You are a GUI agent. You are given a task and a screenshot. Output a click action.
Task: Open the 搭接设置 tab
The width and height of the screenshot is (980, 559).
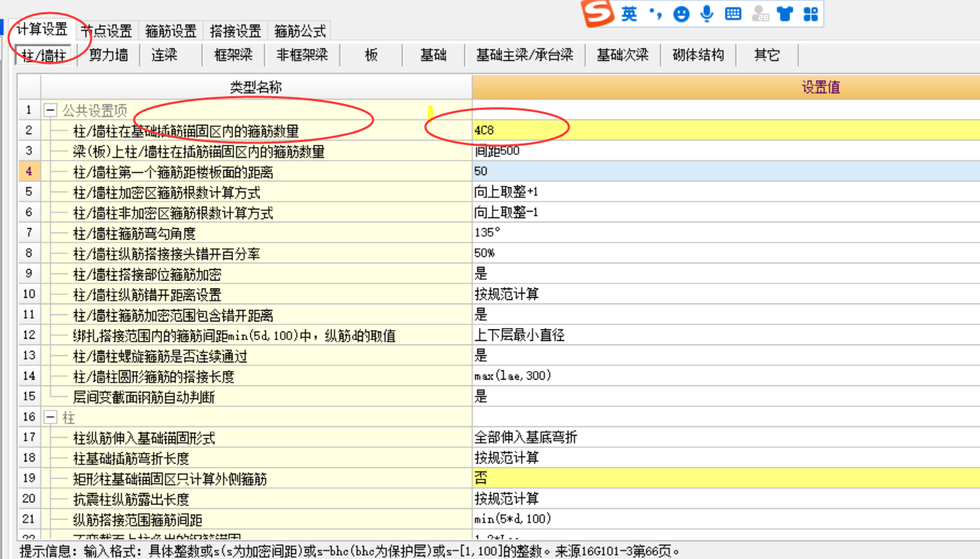(x=235, y=31)
